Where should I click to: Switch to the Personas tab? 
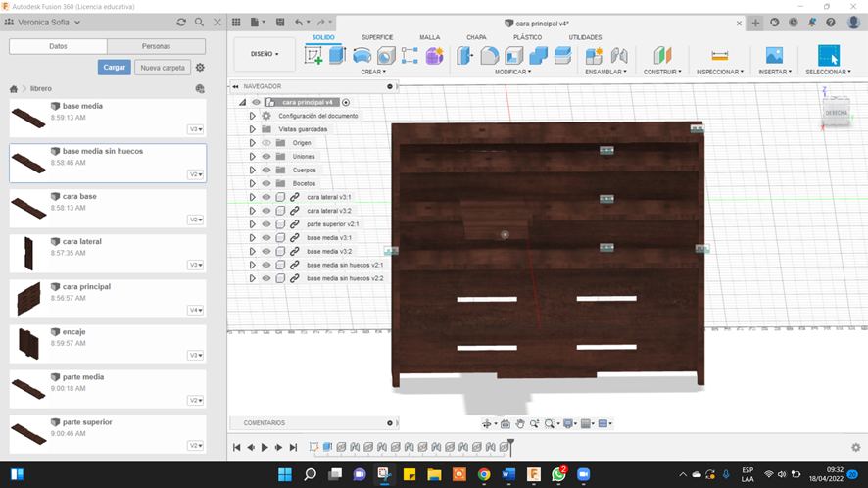(x=156, y=46)
